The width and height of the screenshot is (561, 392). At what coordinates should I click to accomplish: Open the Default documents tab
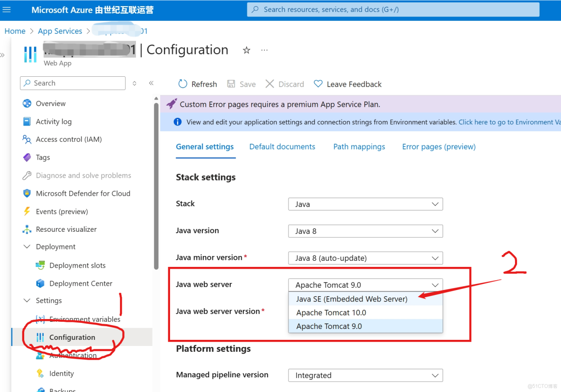(282, 146)
